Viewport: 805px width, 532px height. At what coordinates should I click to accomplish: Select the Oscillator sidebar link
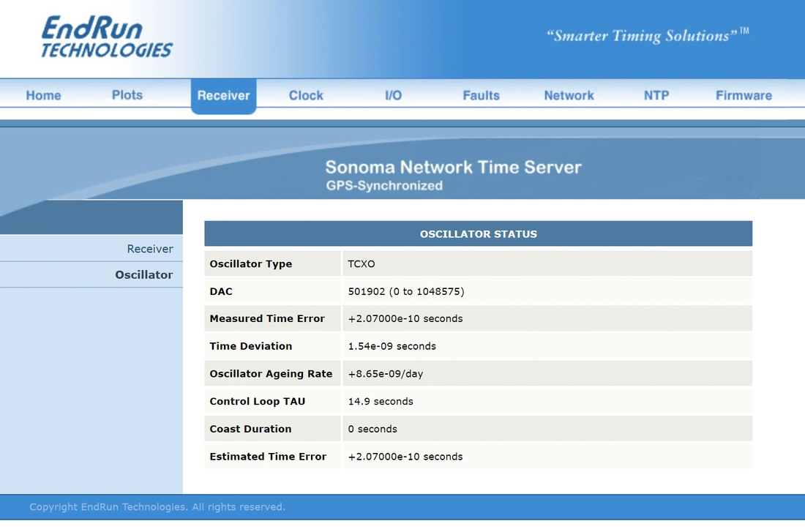click(143, 274)
